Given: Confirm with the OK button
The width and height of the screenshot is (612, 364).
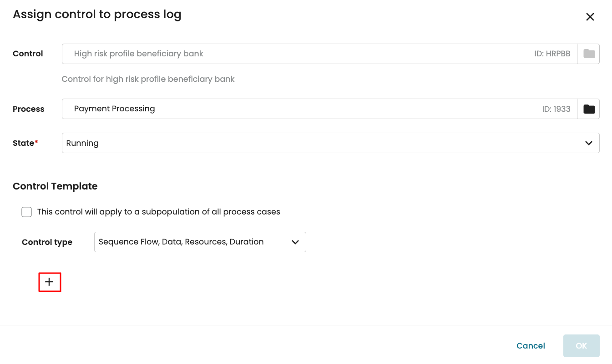Looking at the screenshot, I should [581, 346].
